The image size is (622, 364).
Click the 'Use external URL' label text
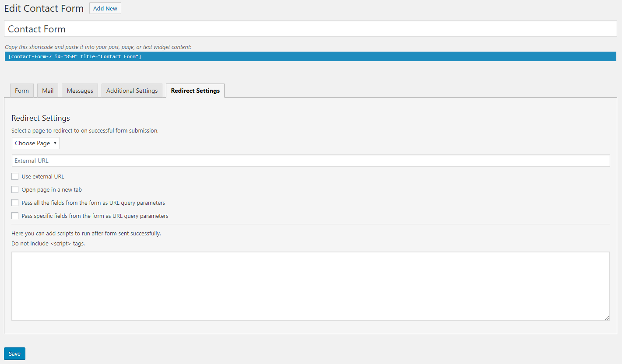tap(43, 177)
